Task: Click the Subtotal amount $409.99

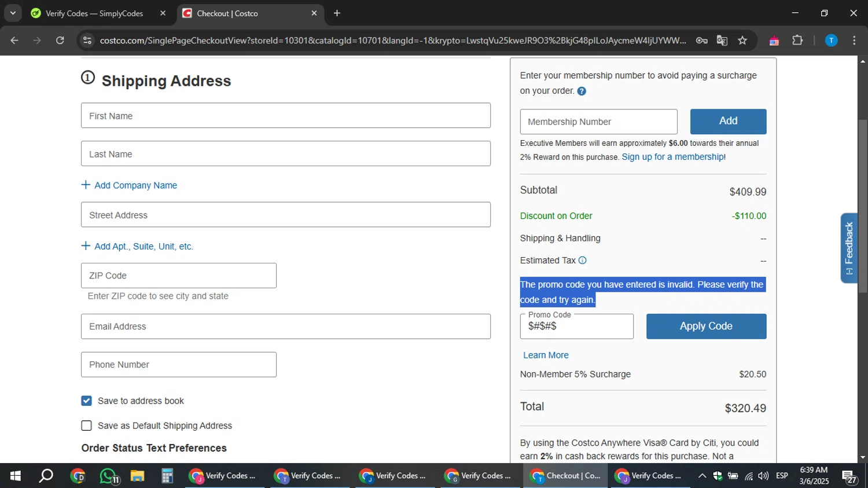Action: 748,192
